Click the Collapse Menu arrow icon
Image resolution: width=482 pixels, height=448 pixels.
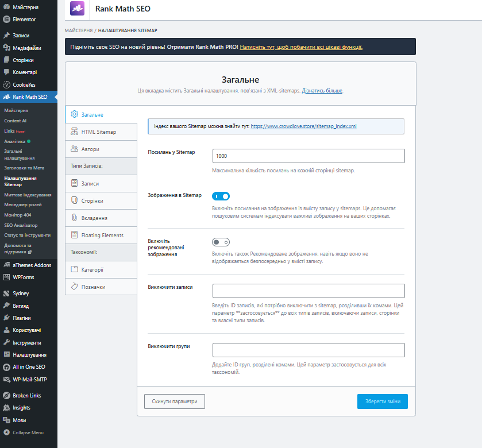tap(6, 432)
